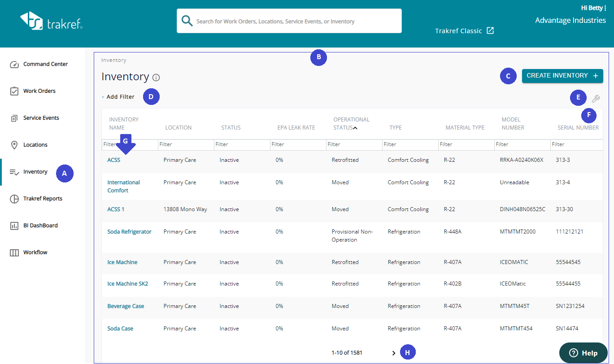Click the Hi Betty user menu dots
This screenshot has width=614, height=364.
(x=605, y=8)
